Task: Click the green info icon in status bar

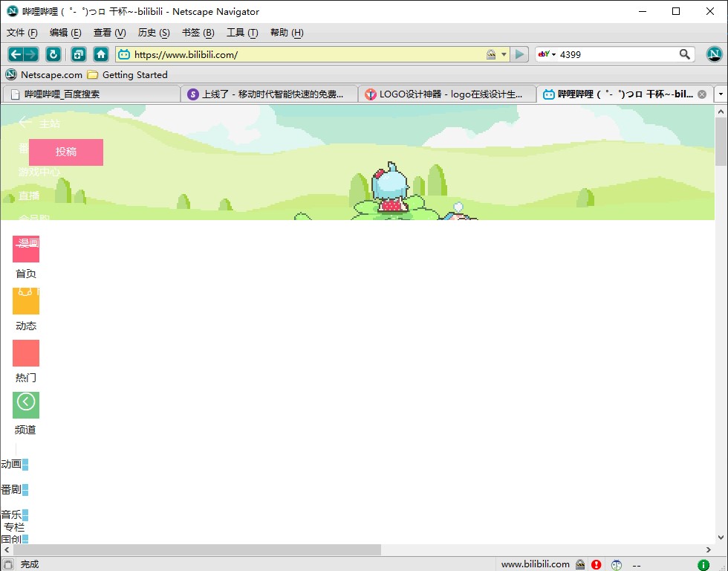Action: (x=703, y=564)
